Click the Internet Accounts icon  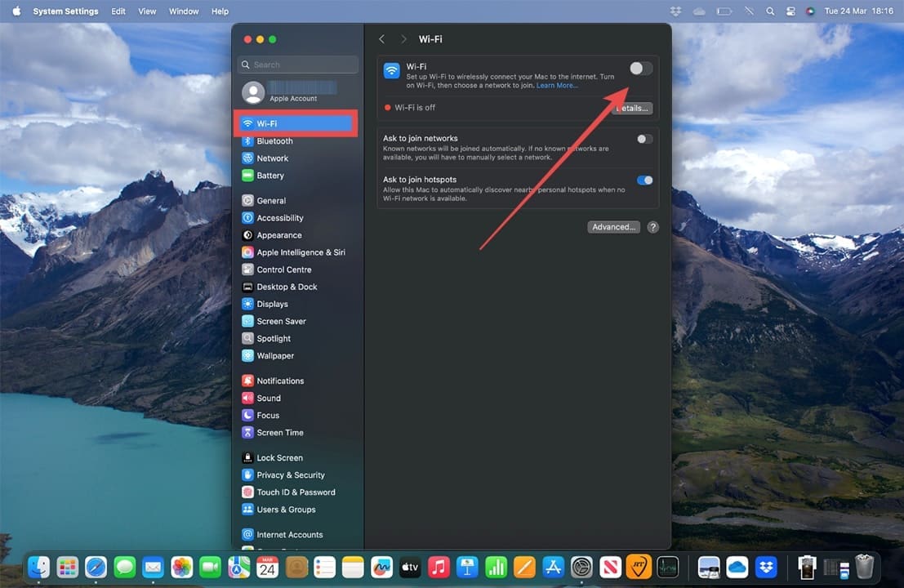[247, 535]
